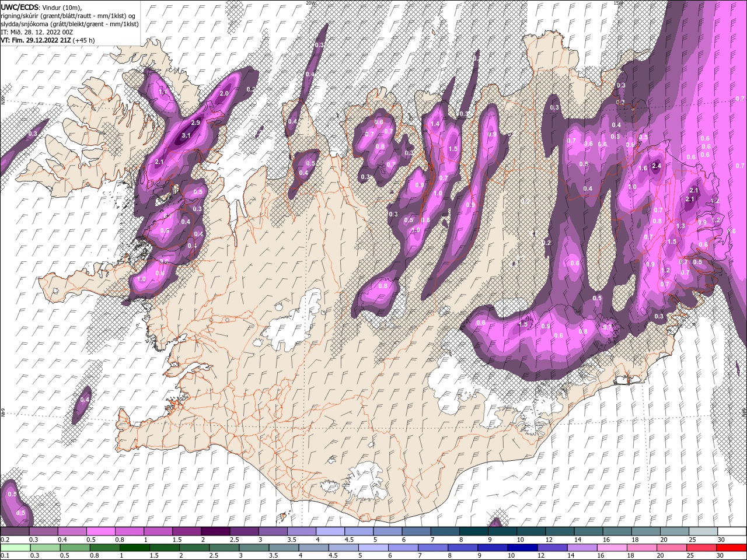The image size is (747, 560).
Task: Click the 4.5 label under the purple scale
Action: point(349,540)
